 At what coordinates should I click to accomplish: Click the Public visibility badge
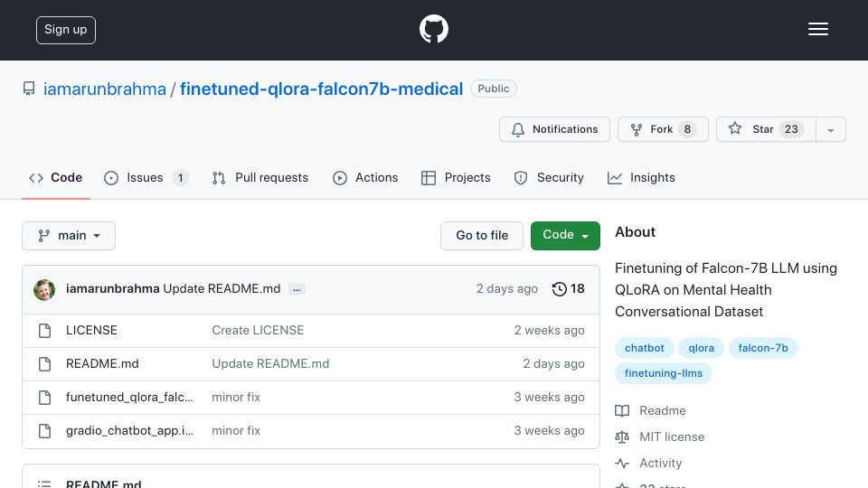494,89
